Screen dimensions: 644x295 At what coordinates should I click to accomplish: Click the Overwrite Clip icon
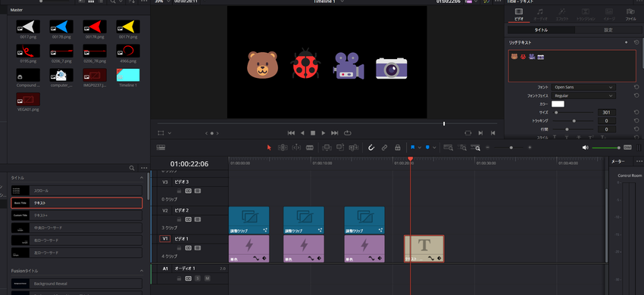coord(340,147)
